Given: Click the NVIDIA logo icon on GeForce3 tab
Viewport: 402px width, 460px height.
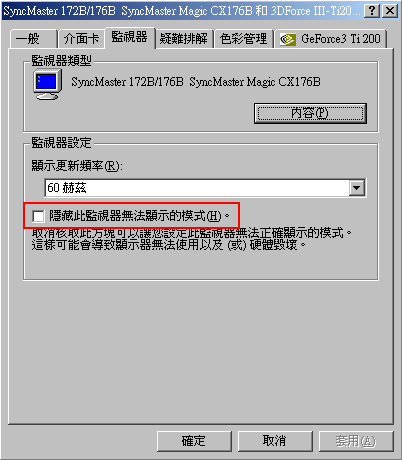Looking at the screenshot, I should 288,39.
